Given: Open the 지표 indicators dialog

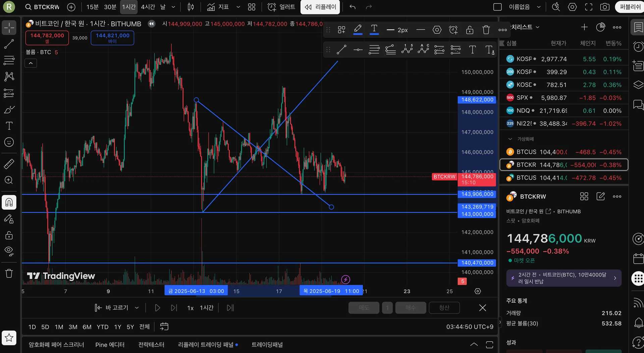Looking at the screenshot, I should tap(218, 7).
